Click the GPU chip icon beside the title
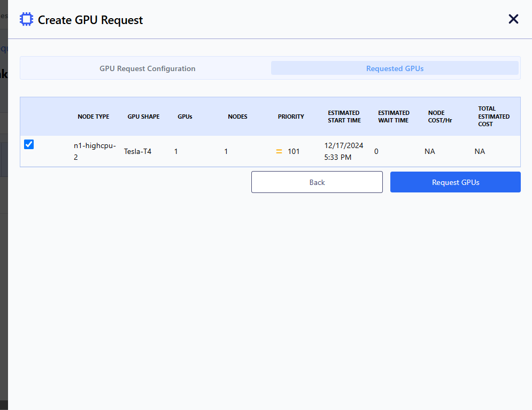The image size is (532, 410). [26, 19]
